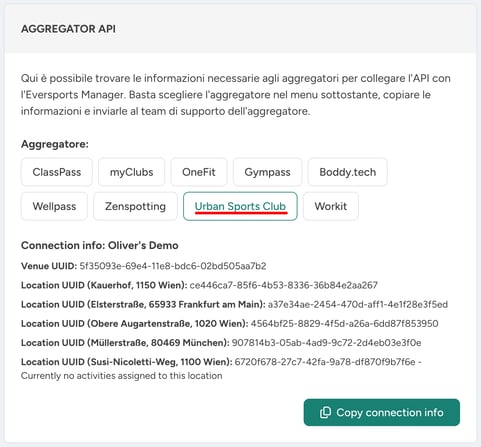Choose Wellpass from the aggregator list

pyautogui.click(x=54, y=206)
